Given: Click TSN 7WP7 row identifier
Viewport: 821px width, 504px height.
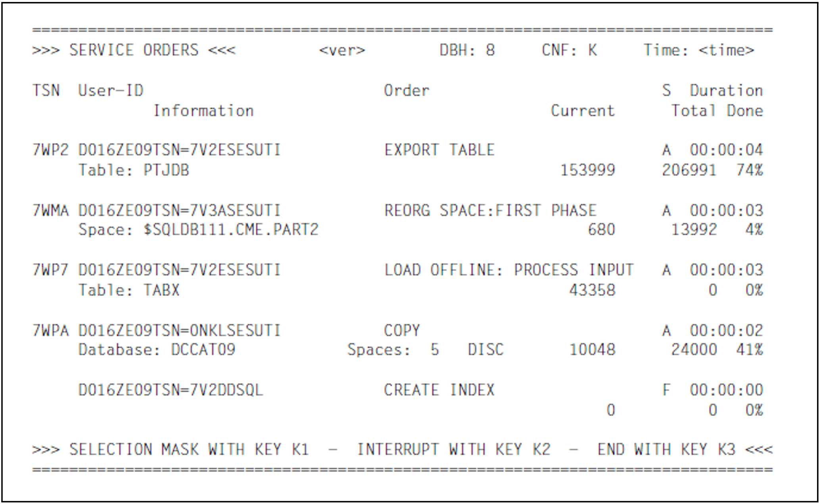Looking at the screenshot, I should [50, 270].
